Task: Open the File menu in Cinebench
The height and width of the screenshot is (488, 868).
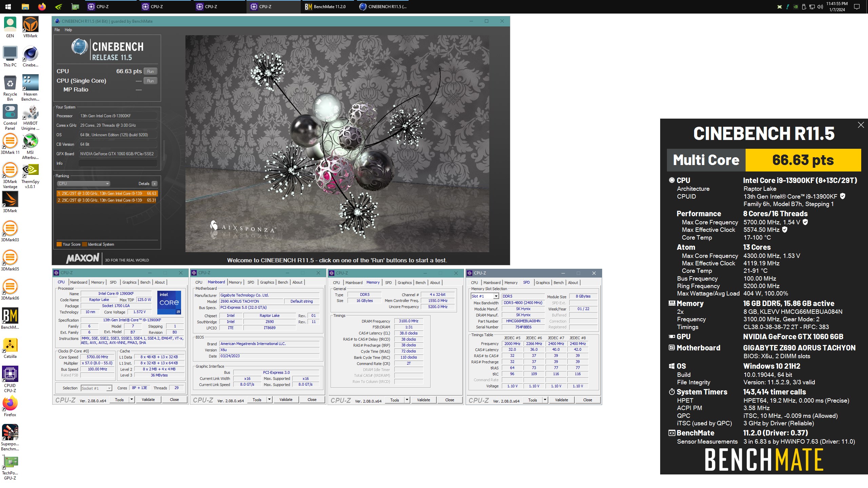Action: [57, 30]
